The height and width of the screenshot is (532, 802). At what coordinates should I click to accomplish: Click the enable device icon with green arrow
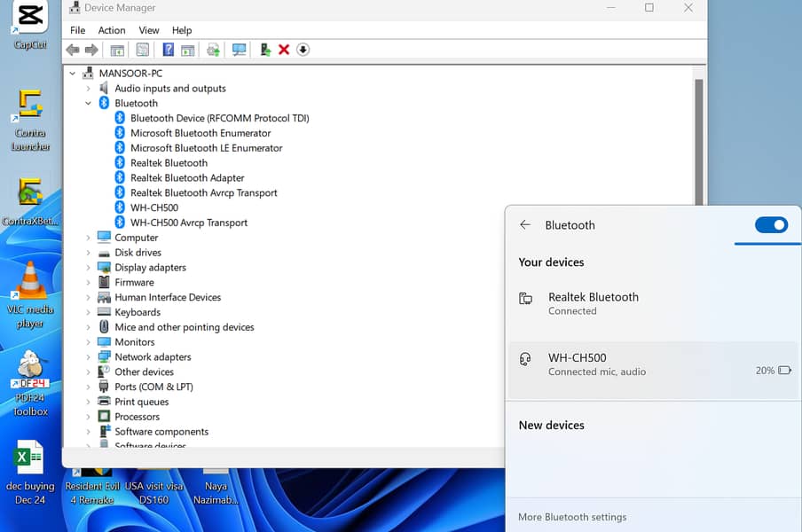tap(265, 50)
